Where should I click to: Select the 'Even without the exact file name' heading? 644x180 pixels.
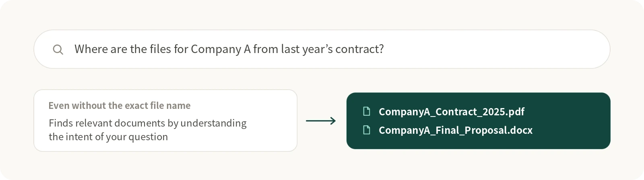click(120, 106)
